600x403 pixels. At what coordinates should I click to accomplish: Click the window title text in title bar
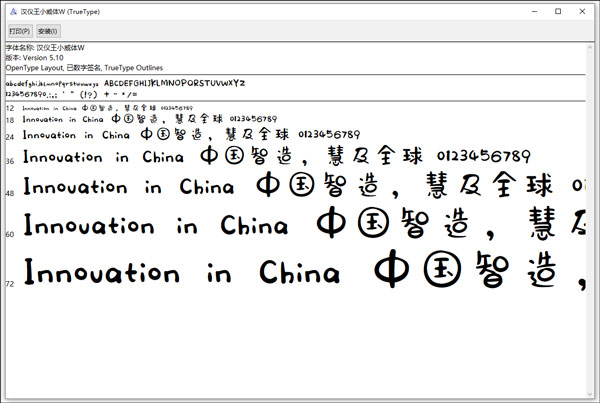click(60, 12)
